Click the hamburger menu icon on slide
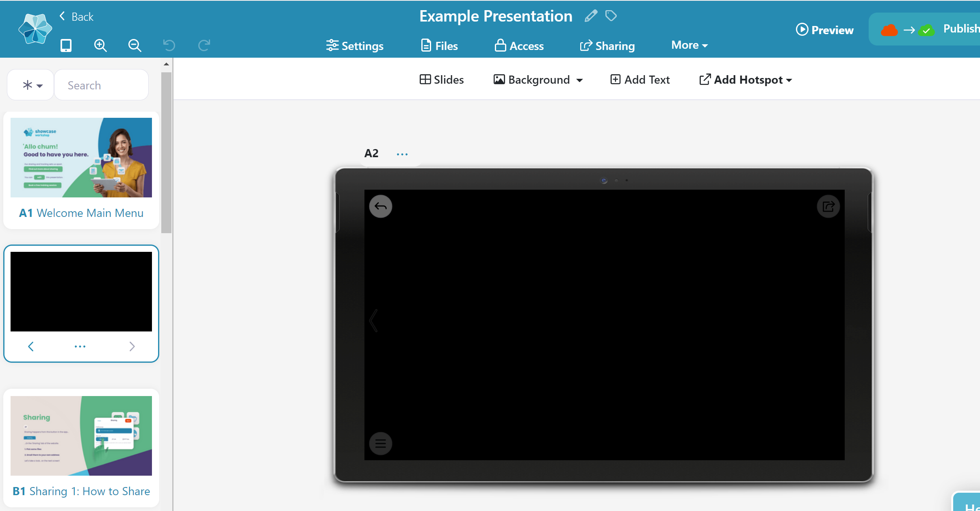This screenshot has width=980, height=511. 380,443
